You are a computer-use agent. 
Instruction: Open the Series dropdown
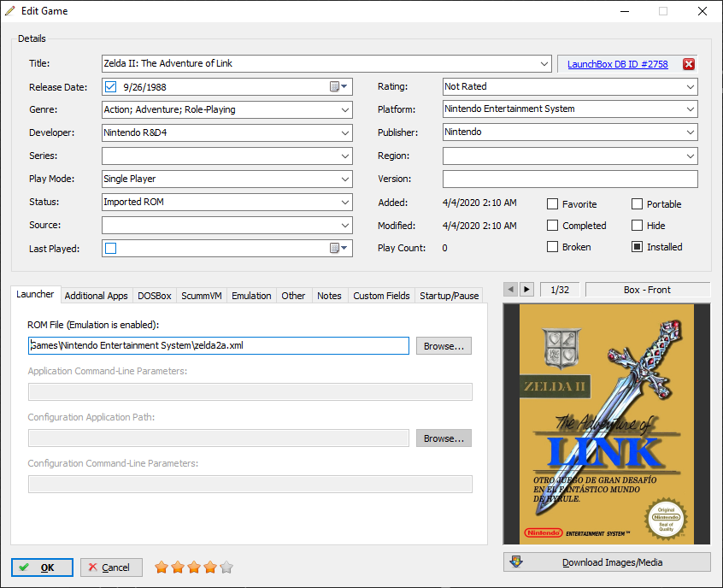(345, 156)
